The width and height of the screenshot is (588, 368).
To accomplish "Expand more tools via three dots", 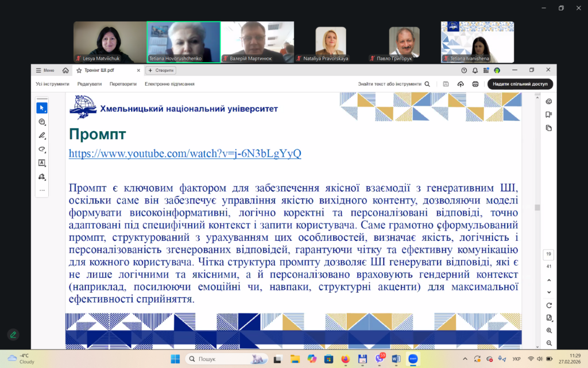I will 42,190.
